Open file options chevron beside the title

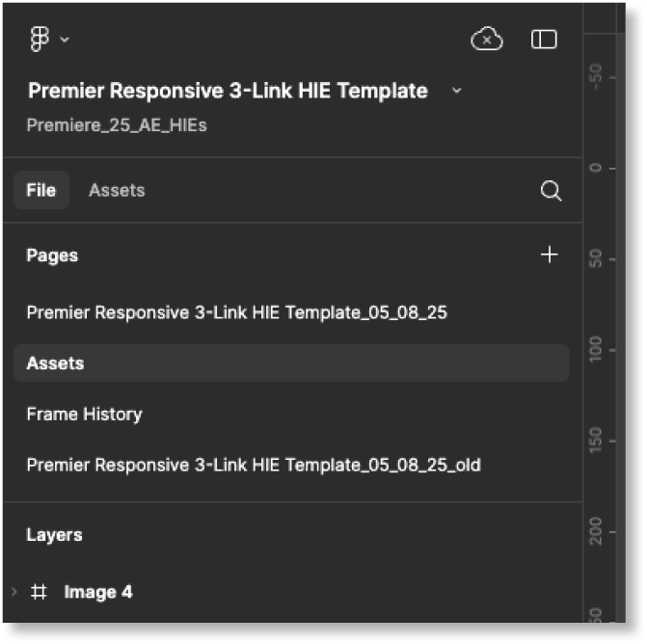[x=457, y=91]
